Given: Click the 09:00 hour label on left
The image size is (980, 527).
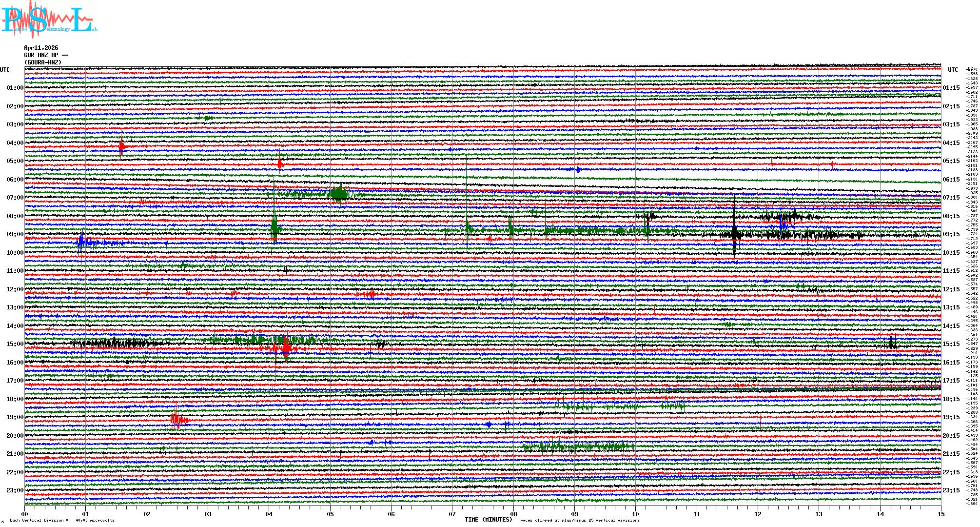Looking at the screenshot, I should pos(15,234).
